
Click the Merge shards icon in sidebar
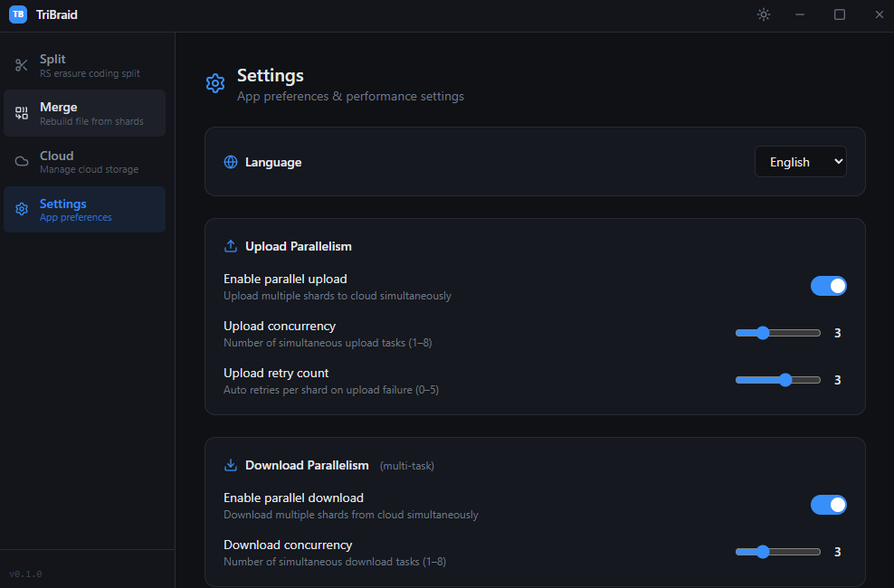[x=22, y=113]
